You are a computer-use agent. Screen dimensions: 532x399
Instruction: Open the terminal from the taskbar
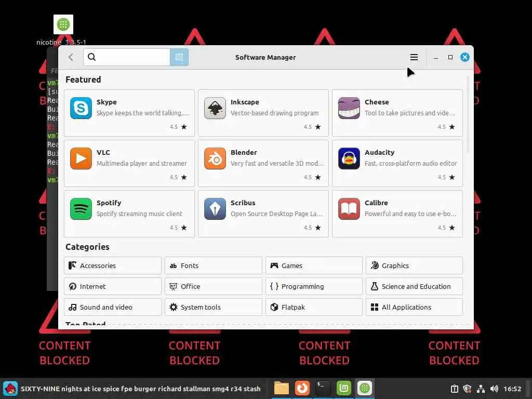tap(323, 388)
